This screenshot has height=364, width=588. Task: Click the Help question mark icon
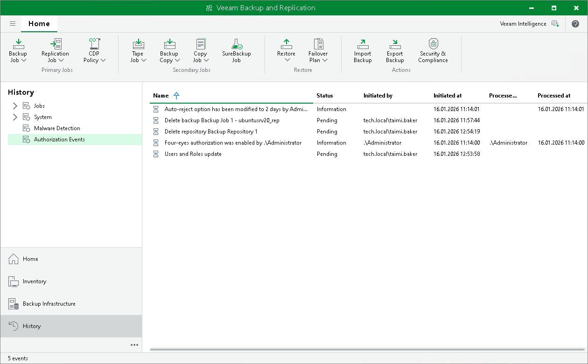click(575, 24)
